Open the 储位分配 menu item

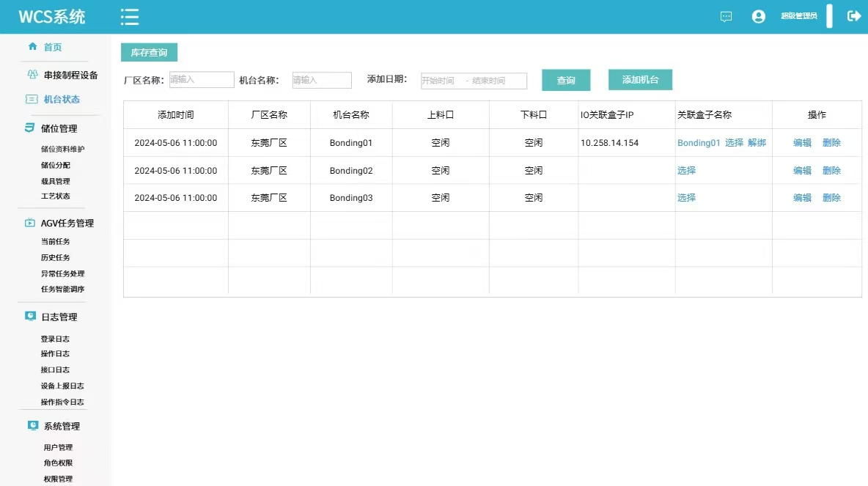click(x=56, y=165)
